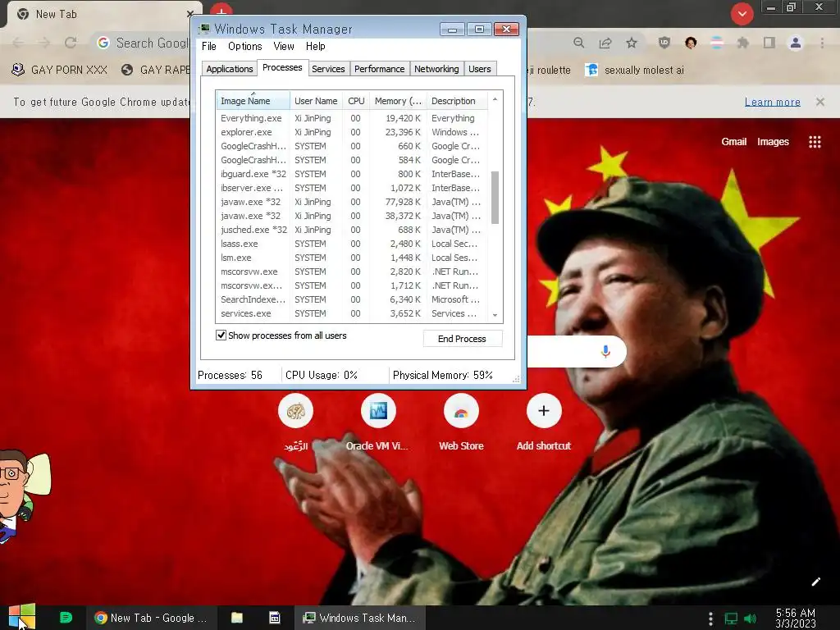
Task: Open the tray overflow dots in taskbar
Action: 710,619
